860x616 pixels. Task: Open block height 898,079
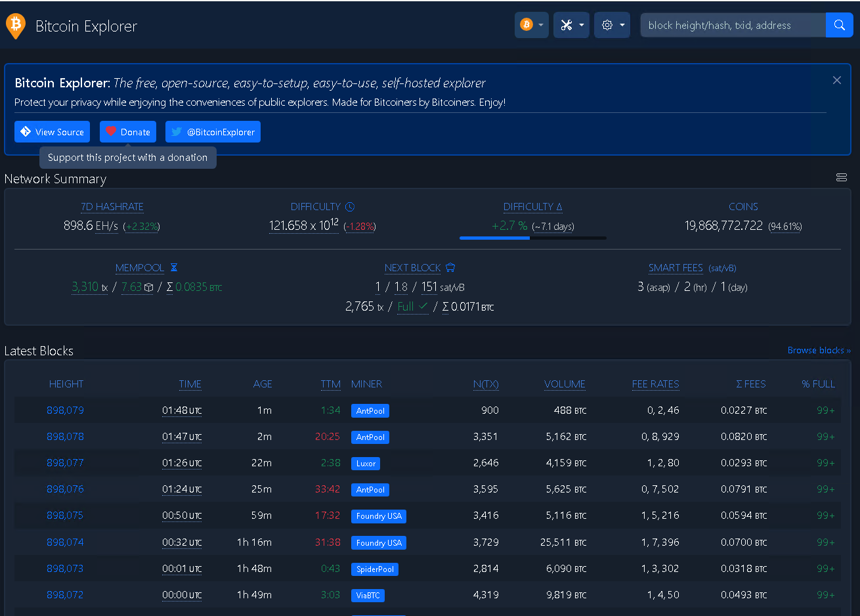coord(65,410)
